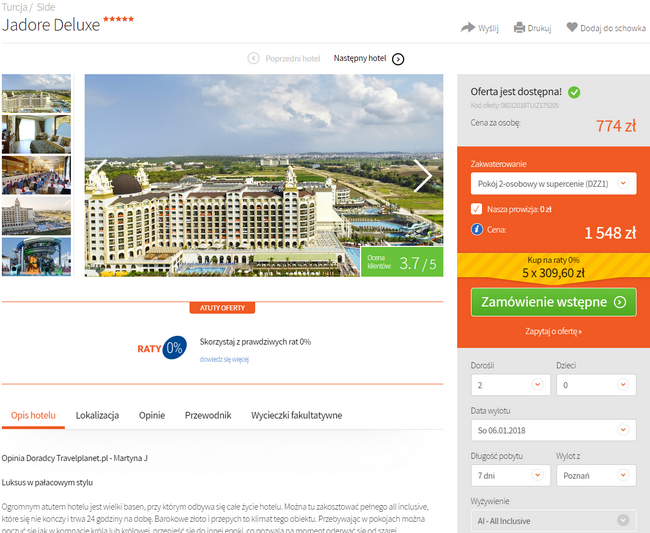Expand the Dorośli adults dropdown
The height and width of the screenshot is (533, 650).
[x=511, y=385]
